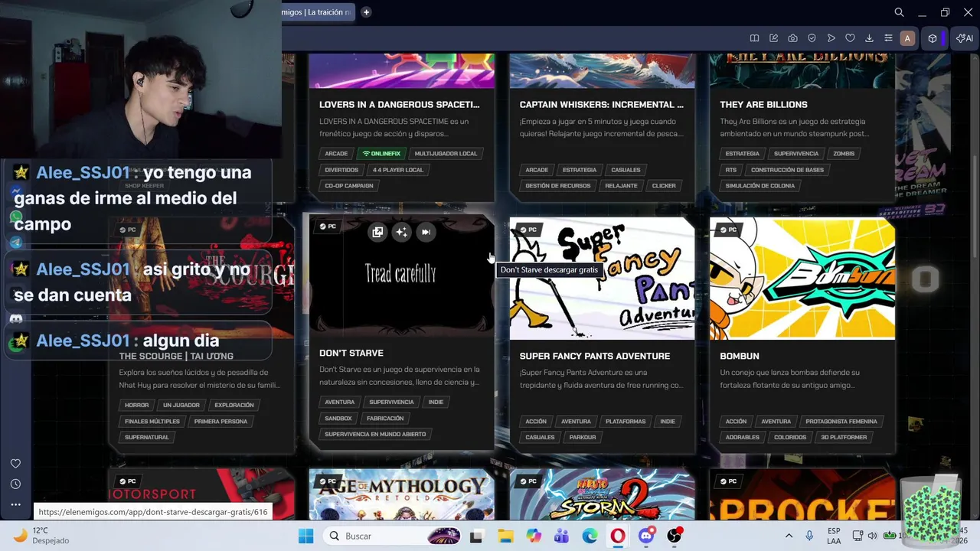
Task: Open Microsoft Edge from the taskbar
Action: (590, 536)
